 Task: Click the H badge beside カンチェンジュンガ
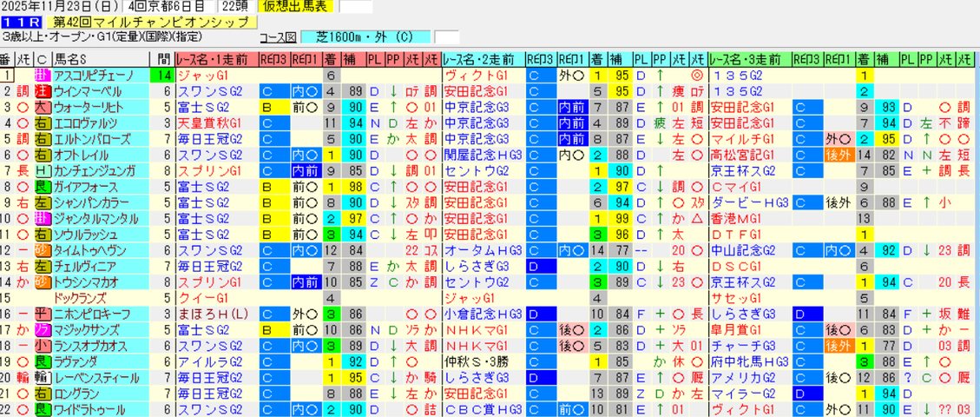point(43,170)
